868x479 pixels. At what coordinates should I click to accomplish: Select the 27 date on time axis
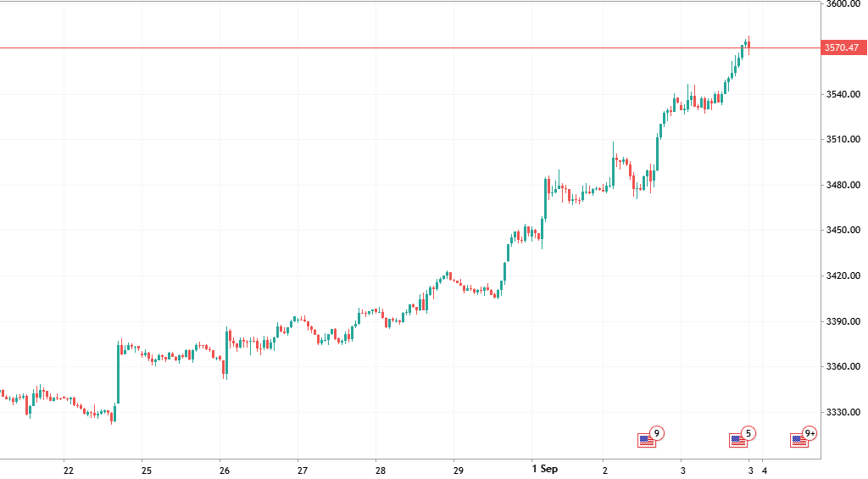click(x=303, y=471)
